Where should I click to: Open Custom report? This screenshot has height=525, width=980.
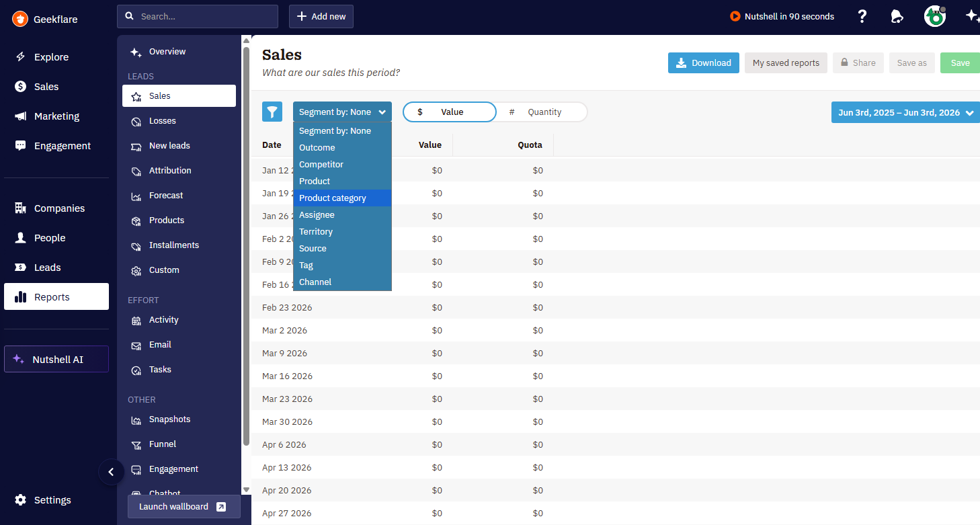(x=179, y=270)
